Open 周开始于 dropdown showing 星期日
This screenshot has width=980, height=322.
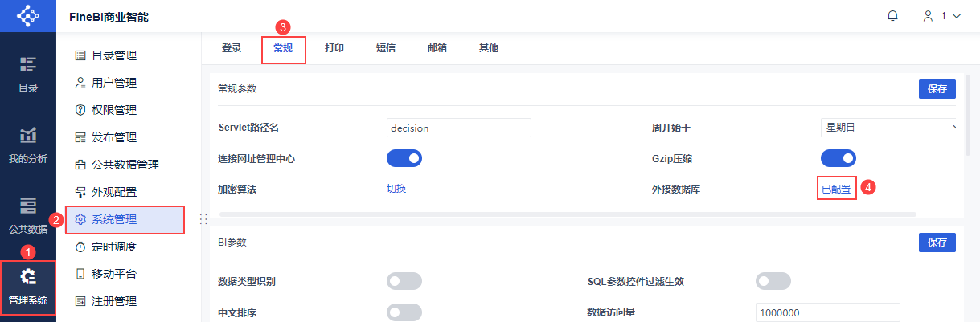(888, 128)
